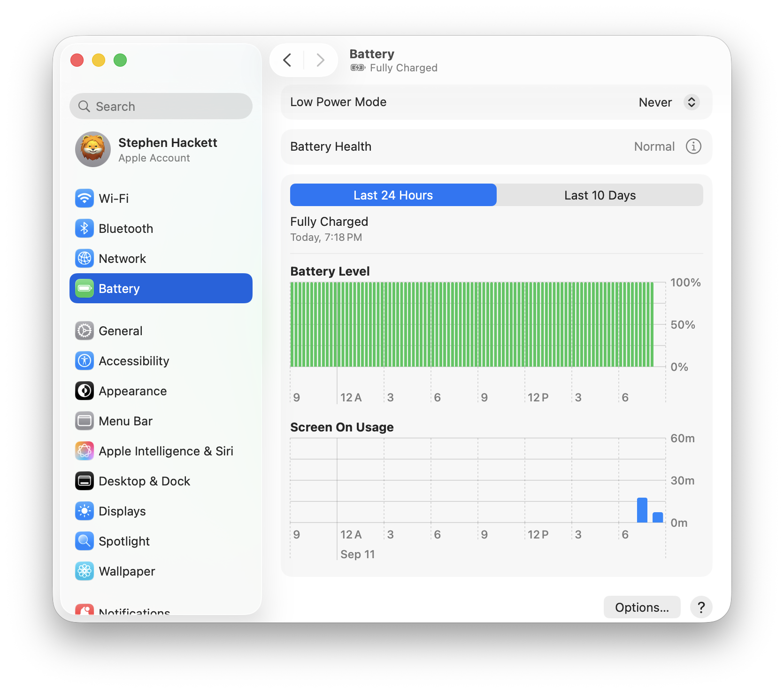Open Wallpaper settings

point(161,571)
